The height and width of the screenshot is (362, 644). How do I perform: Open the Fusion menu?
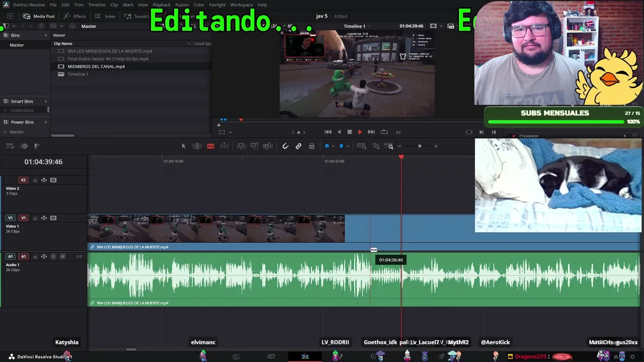(x=182, y=5)
